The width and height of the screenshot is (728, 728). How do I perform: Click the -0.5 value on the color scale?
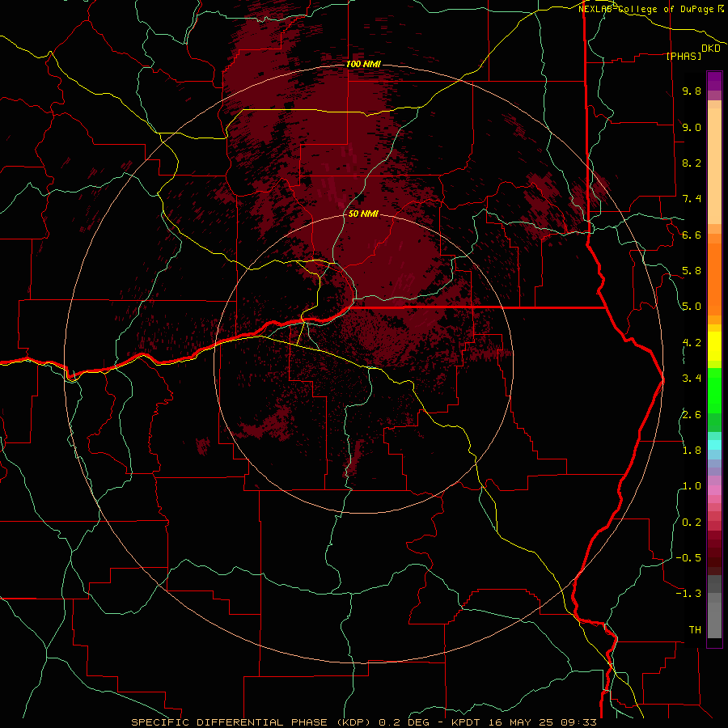(688, 558)
